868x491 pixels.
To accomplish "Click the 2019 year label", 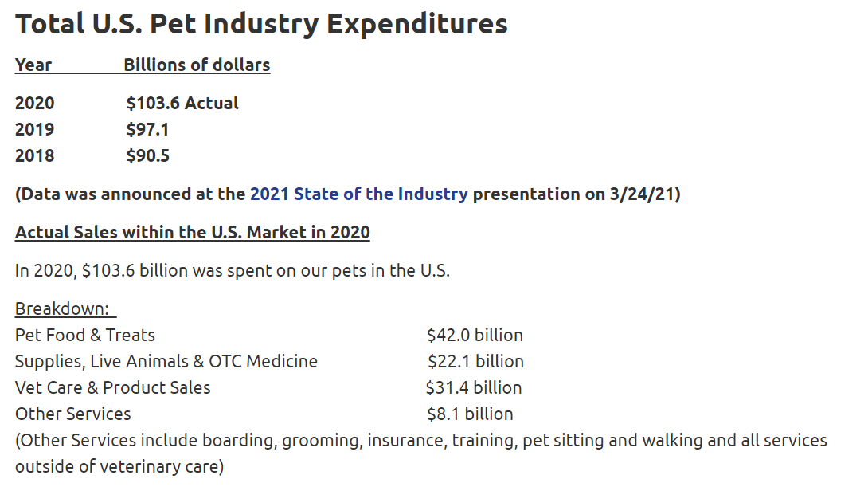I will pos(35,129).
